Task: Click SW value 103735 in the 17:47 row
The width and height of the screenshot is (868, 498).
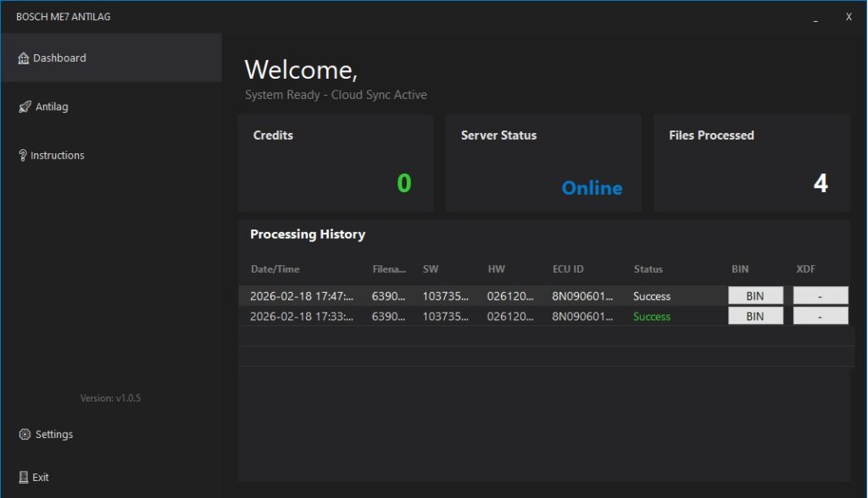Action: coord(446,296)
